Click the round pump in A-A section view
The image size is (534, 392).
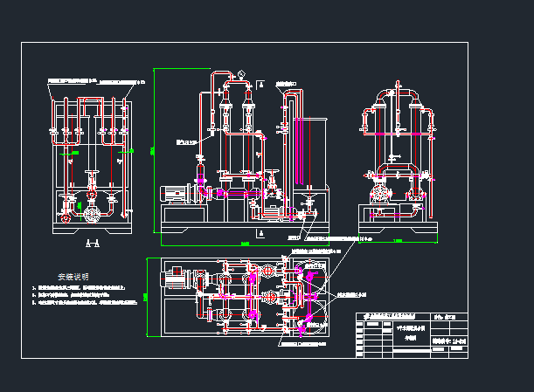[x=92, y=211]
